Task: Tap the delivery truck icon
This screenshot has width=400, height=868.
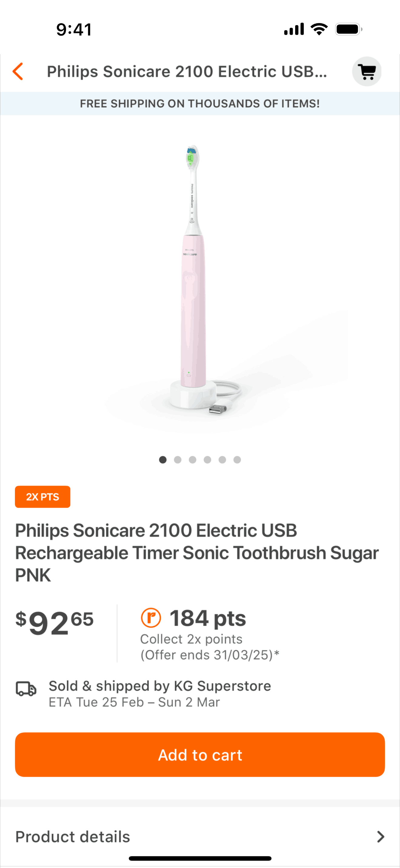Action: 26,689
